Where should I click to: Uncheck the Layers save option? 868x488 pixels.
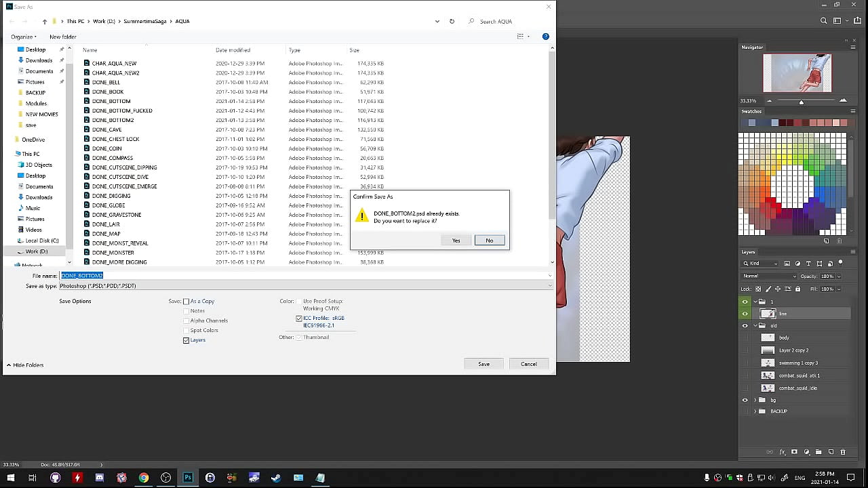coord(186,340)
